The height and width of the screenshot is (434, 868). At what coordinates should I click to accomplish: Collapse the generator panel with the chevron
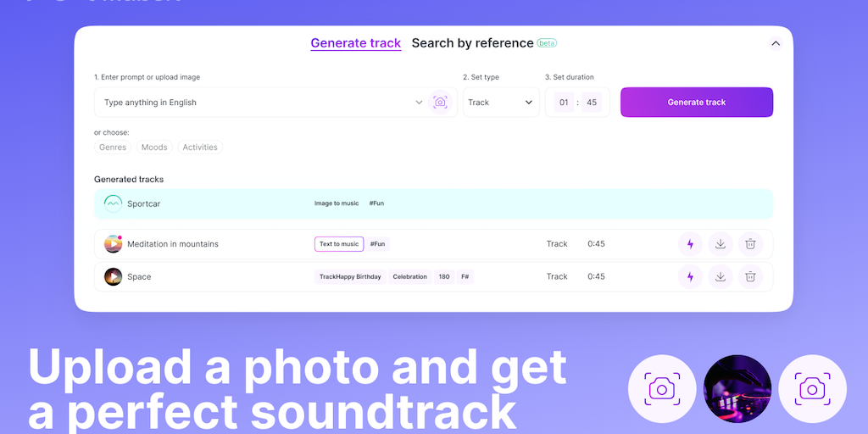[776, 44]
